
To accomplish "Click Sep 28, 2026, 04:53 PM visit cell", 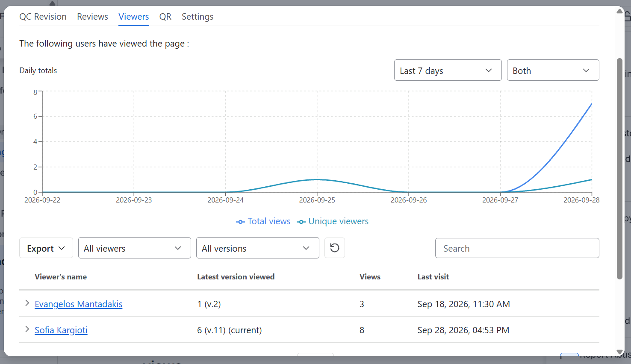I will point(463,330).
